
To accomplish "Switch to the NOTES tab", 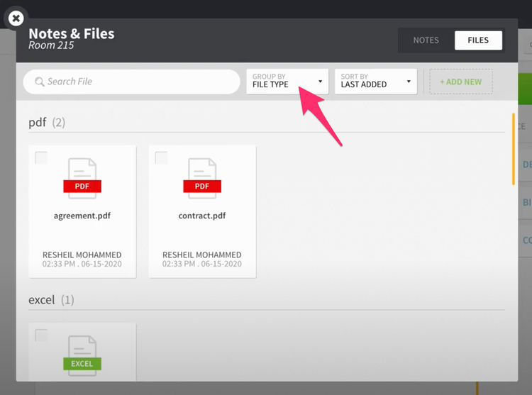I will (426, 40).
